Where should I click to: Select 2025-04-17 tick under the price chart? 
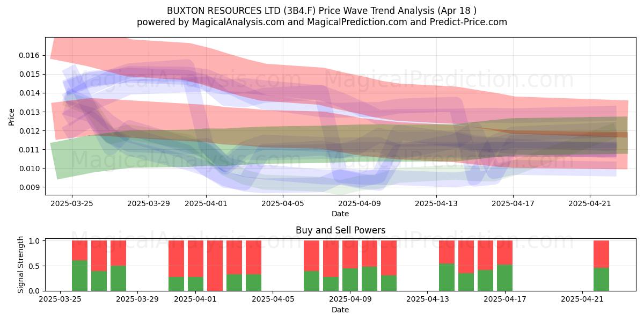(x=513, y=204)
